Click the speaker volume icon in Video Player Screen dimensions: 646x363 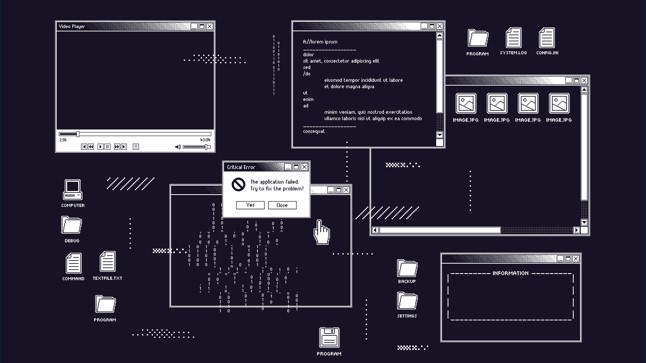click(x=178, y=147)
